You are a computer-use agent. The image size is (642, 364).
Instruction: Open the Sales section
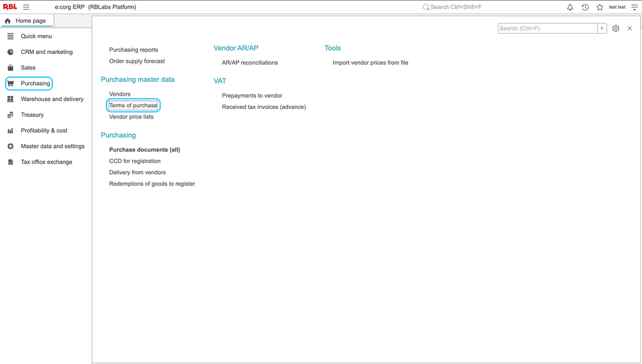point(28,68)
